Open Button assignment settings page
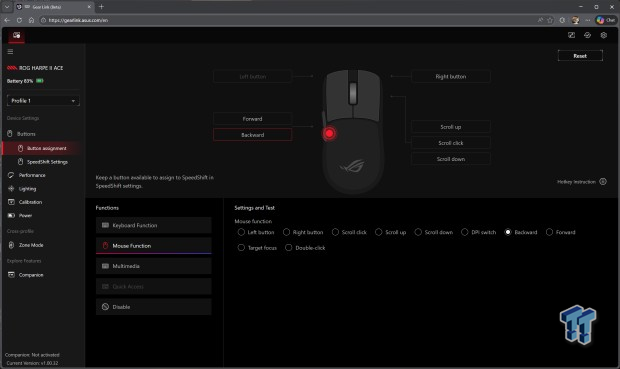 point(43,148)
